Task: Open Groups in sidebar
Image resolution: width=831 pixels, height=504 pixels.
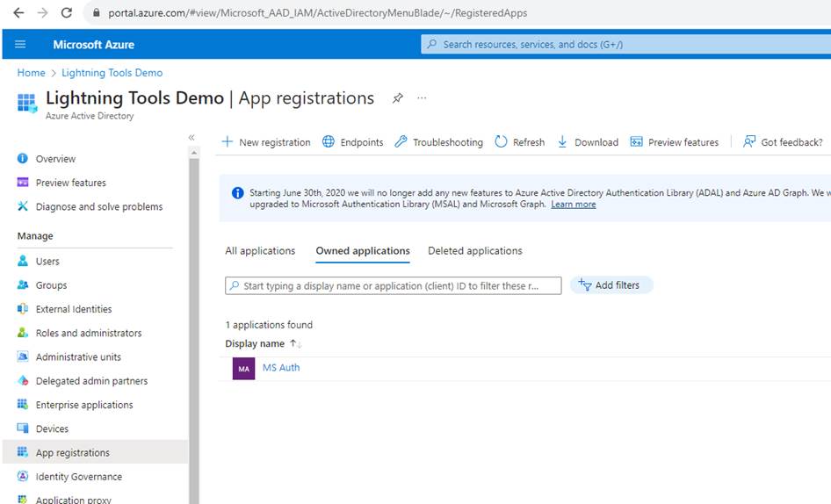Action: point(51,285)
